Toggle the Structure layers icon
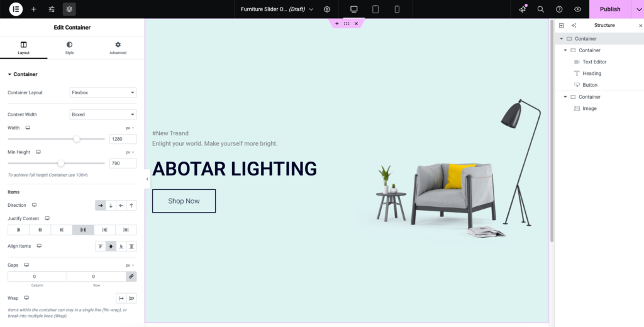The height and width of the screenshot is (327, 644). pyautogui.click(x=69, y=9)
